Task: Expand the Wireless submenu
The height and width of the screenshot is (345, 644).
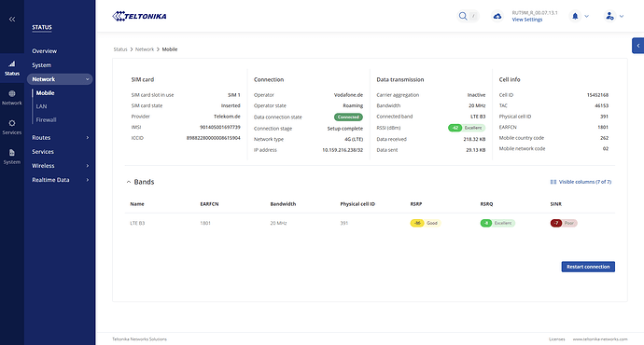Action: click(60, 166)
